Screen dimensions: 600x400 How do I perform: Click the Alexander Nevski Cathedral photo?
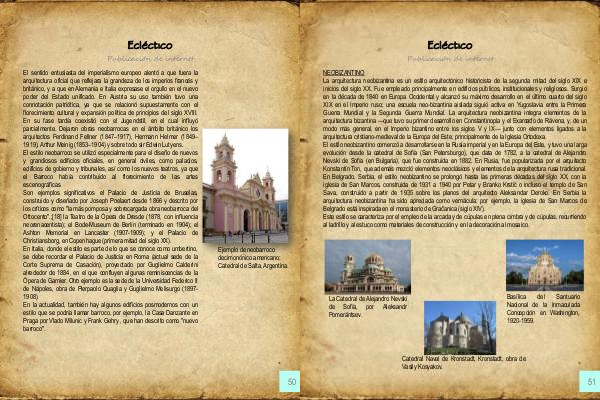tap(368, 267)
